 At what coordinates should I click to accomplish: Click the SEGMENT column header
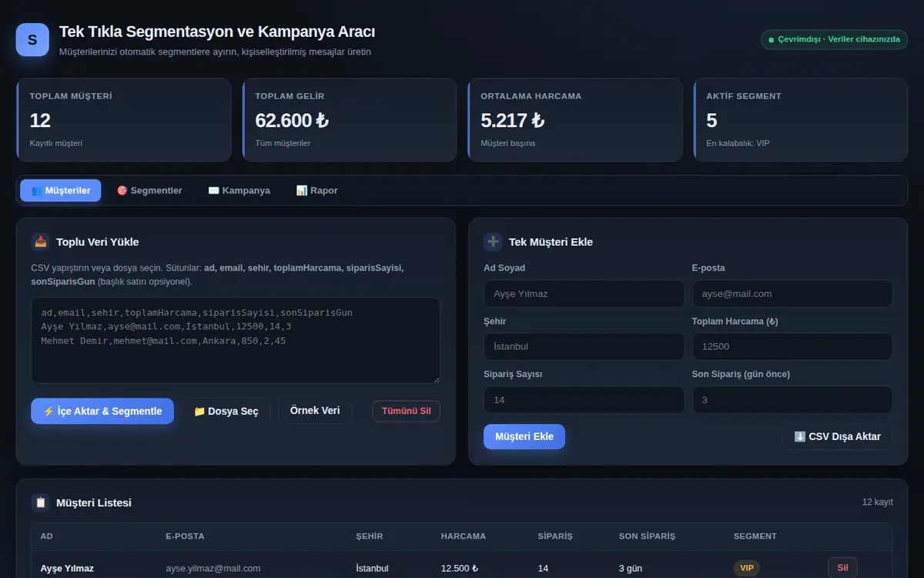(x=755, y=536)
